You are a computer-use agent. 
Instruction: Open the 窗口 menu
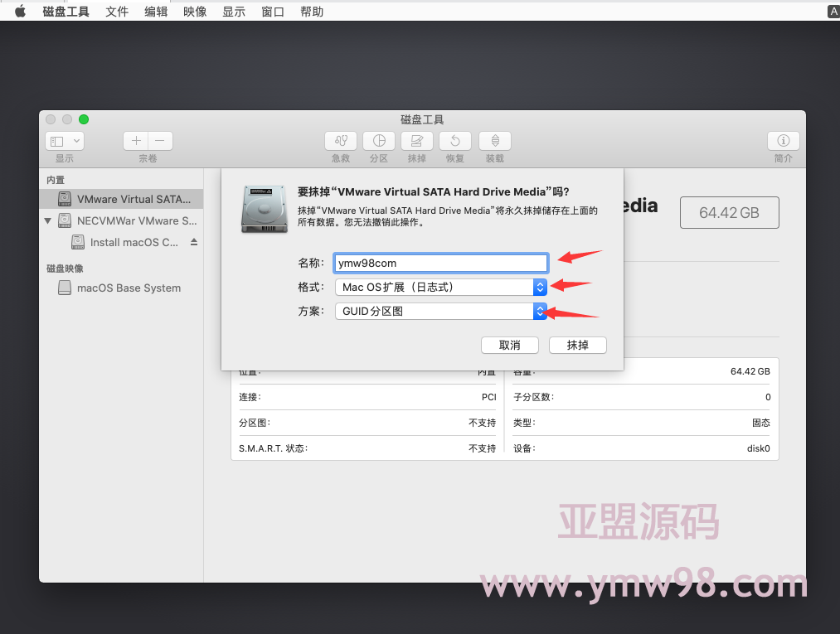point(273,12)
